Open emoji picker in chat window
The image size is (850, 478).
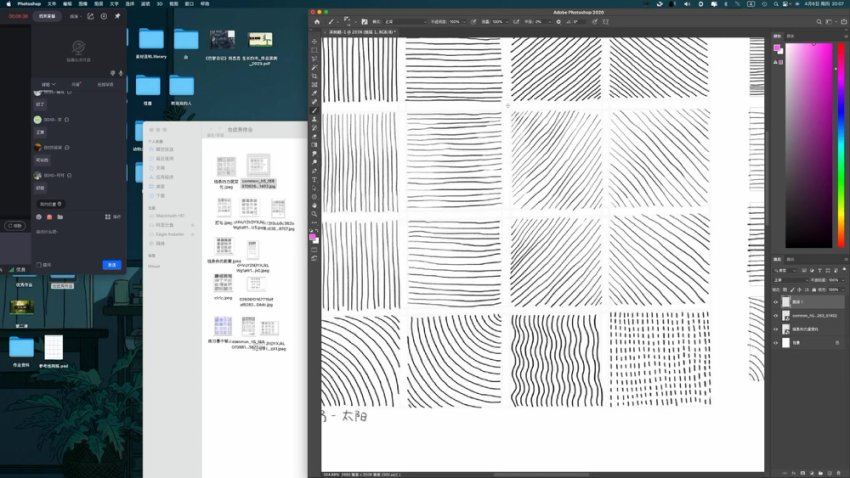(x=38, y=217)
